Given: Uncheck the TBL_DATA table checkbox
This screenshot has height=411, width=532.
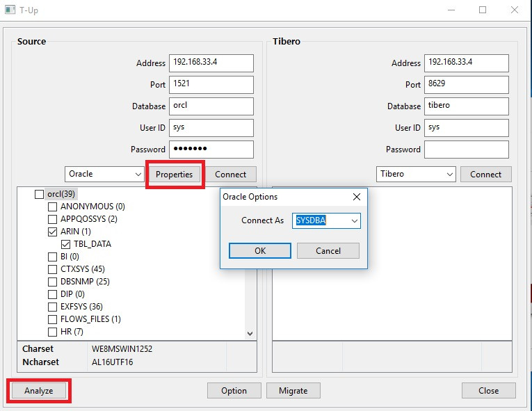Looking at the screenshot, I should click(65, 244).
